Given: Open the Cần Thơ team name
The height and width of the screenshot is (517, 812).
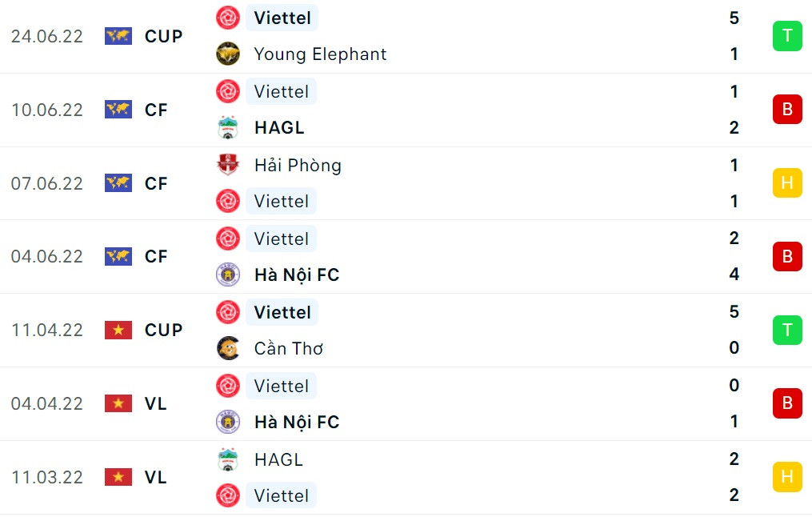Looking at the screenshot, I should 289,348.
